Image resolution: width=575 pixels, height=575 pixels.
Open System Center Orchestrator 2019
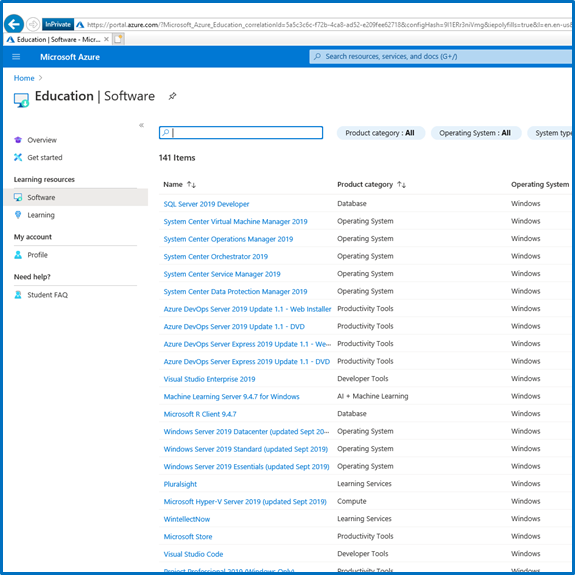(216, 257)
